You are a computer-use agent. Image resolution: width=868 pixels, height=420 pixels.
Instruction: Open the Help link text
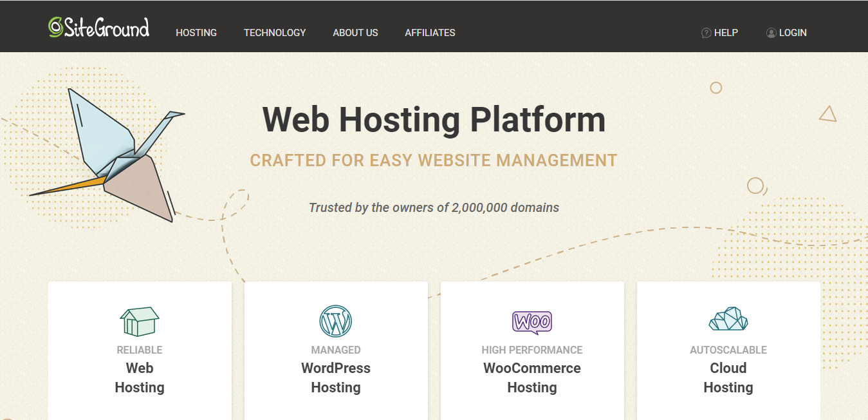click(x=726, y=33)
